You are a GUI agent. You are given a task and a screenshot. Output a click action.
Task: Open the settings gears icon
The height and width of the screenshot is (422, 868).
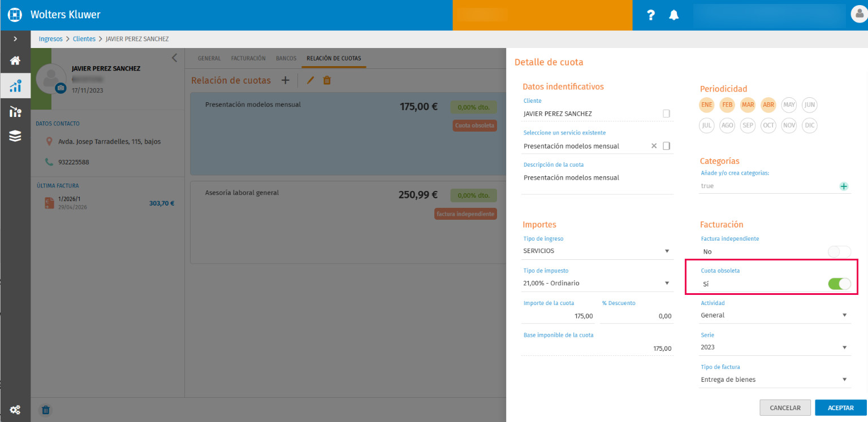15,410
